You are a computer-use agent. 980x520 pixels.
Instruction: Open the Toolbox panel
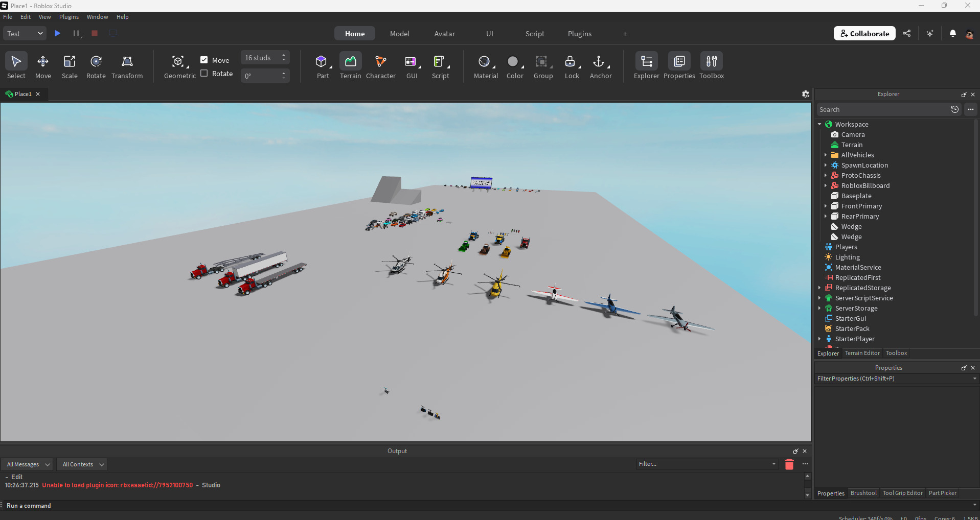point(711,65)
